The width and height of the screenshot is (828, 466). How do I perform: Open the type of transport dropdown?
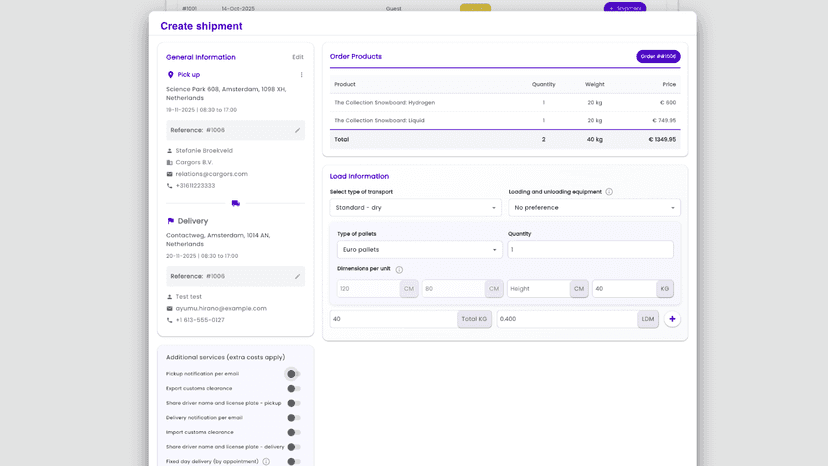coord(416,208)
